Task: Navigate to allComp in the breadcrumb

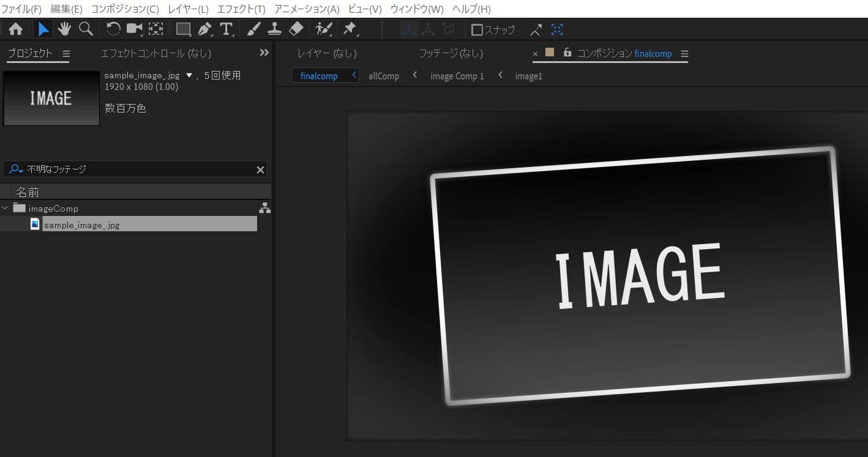Action: (384, 76)
